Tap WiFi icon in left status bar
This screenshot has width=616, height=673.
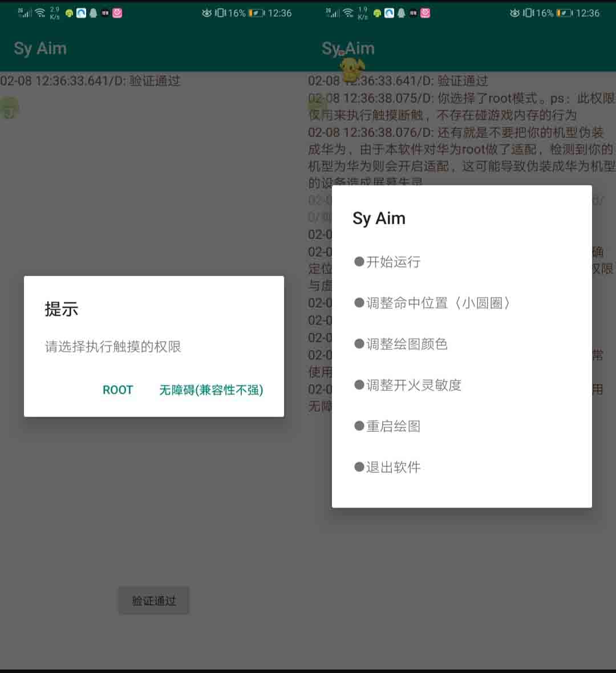coord(40,13)
